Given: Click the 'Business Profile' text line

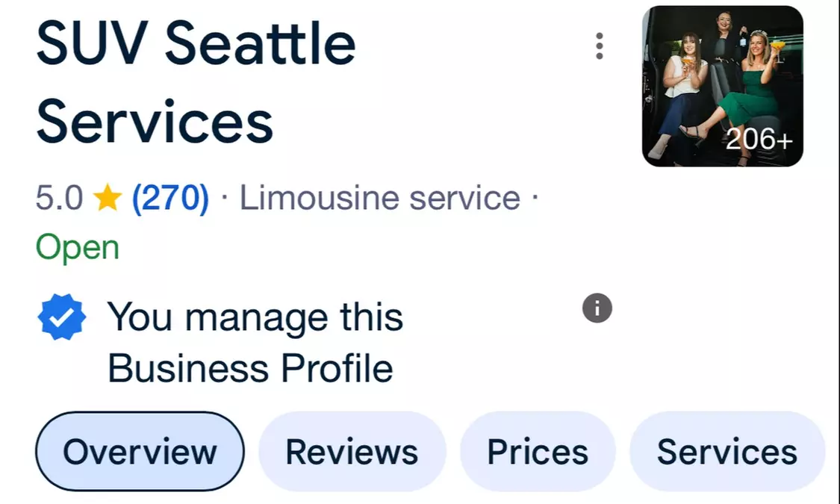Looking at the screenshot, I should tap(250, 368).
